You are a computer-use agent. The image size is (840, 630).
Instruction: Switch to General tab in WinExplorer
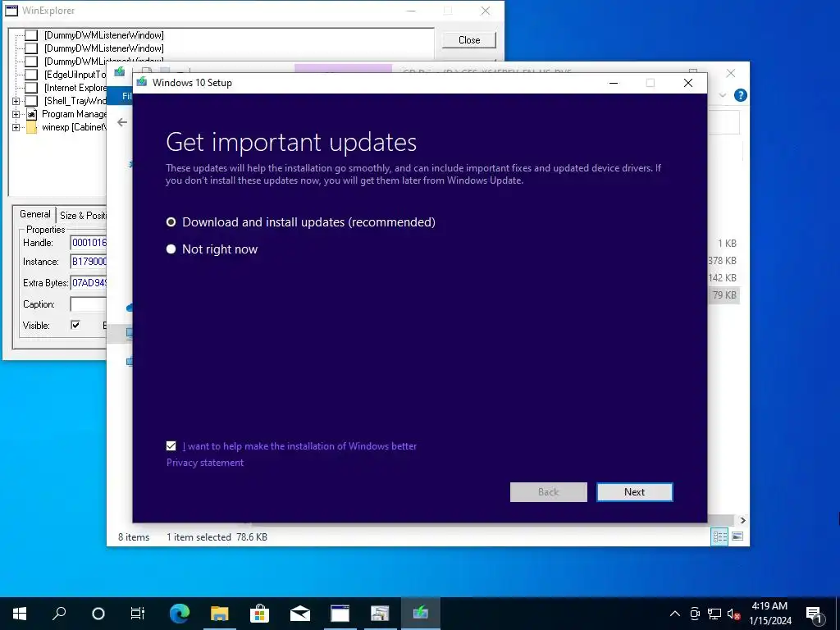pos(34,214)
